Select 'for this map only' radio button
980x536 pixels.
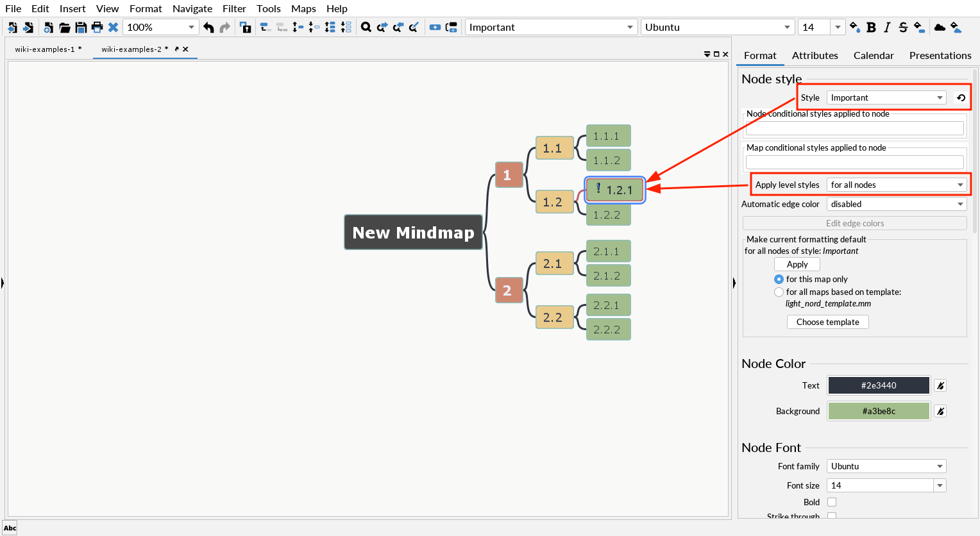click(x=779, y=280)
